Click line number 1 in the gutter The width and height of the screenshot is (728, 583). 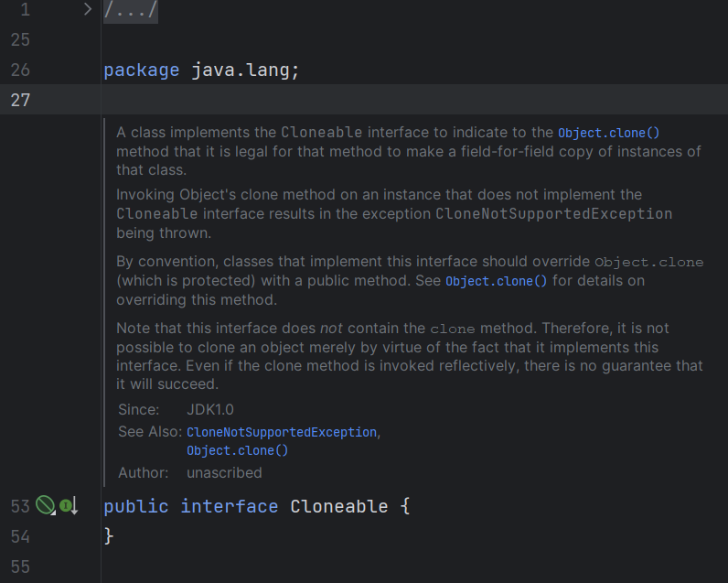coord(25,10)
